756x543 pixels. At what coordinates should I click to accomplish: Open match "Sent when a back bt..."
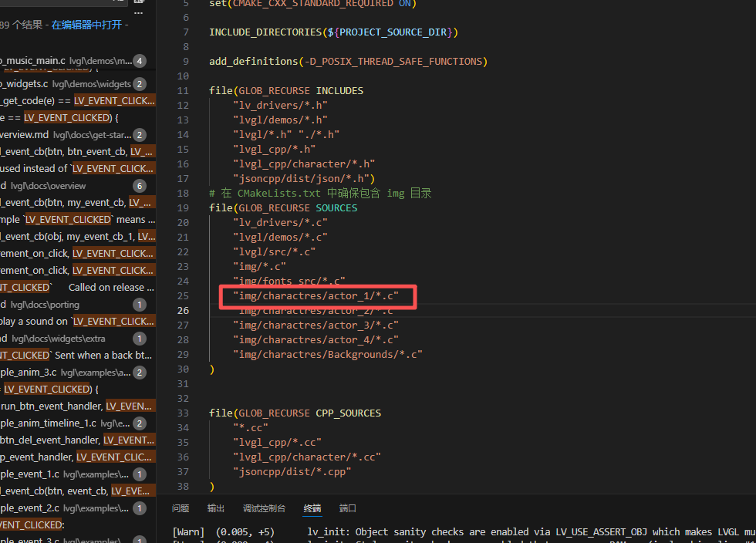(78, 356)
